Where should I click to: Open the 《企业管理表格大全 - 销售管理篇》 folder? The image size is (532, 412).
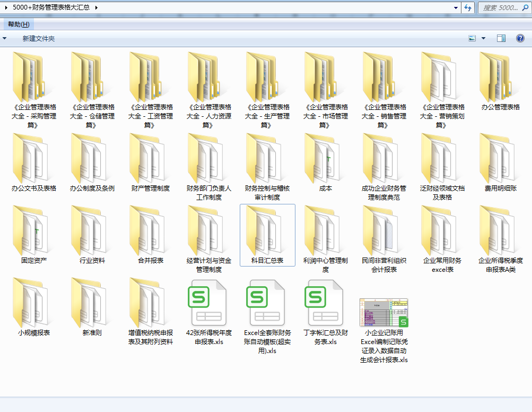pos(383,90)
